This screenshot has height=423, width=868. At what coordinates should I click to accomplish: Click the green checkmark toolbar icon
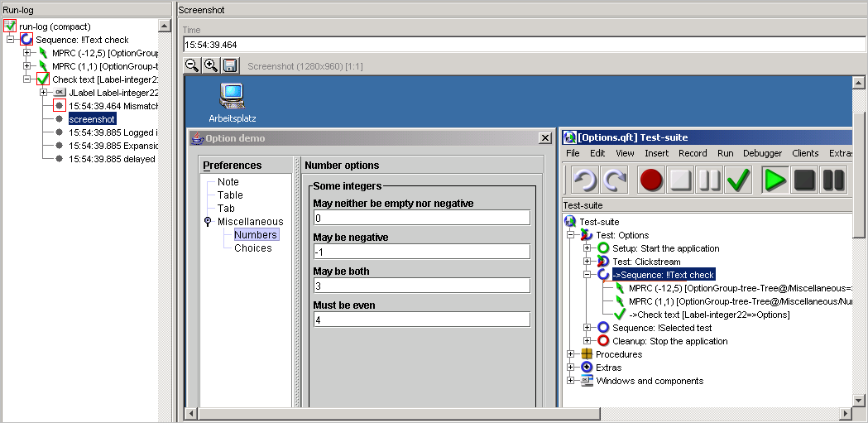738,180
